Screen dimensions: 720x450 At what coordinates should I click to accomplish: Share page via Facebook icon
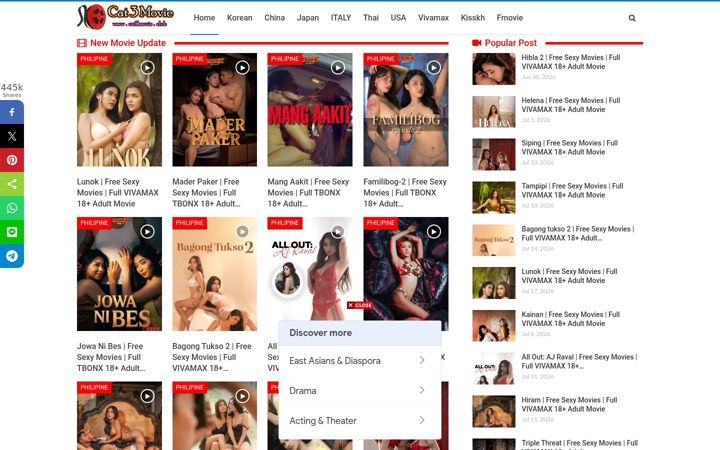(12, 112)
